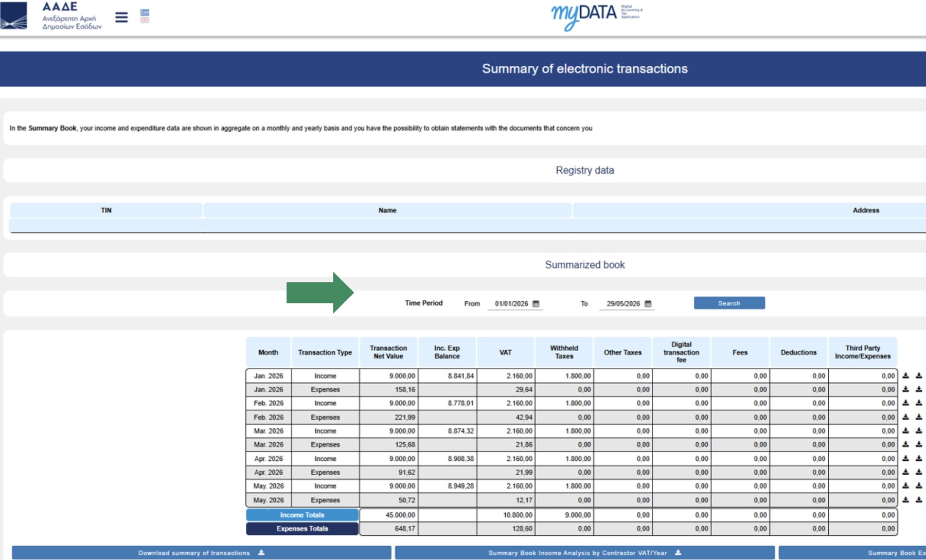Click right download icon for May. 2026 Expenses
Image resolution: width=926 pixels, height=560 pixels.
tap(919, 500)
